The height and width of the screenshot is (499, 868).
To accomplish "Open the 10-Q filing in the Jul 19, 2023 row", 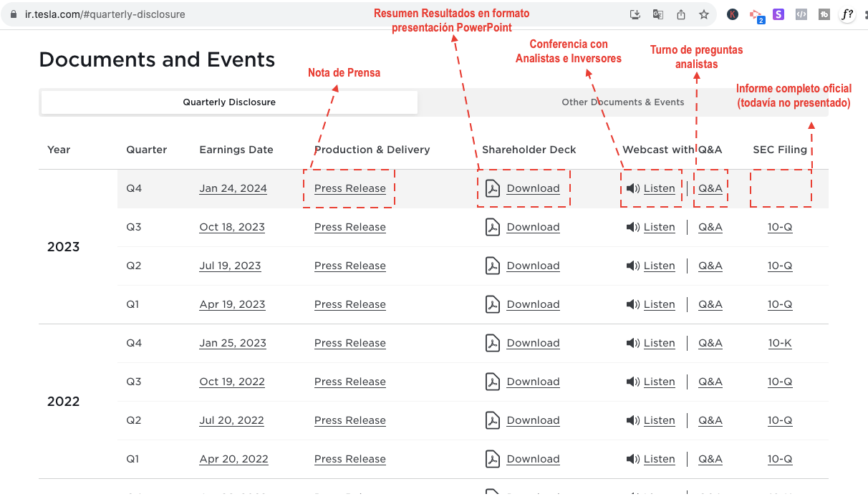I will click(x=780, y=266).
